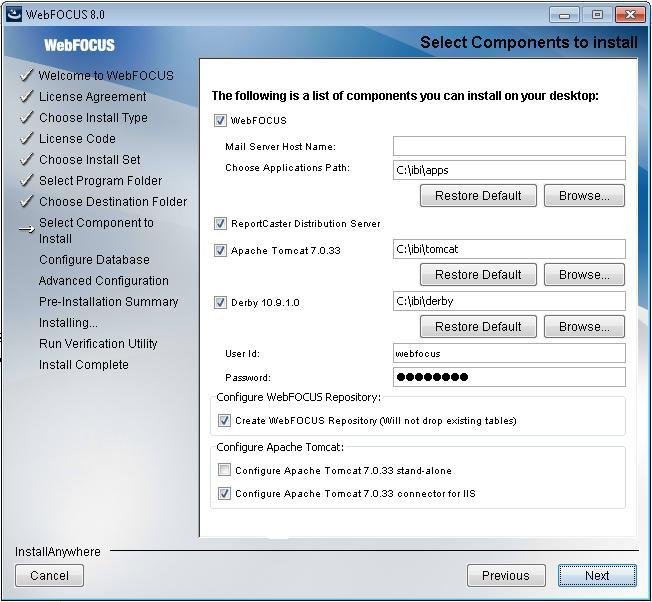The width and height of the screenshot is (652, 602).
Task: Go back with the Previous button
Action: tap(506, 575)
